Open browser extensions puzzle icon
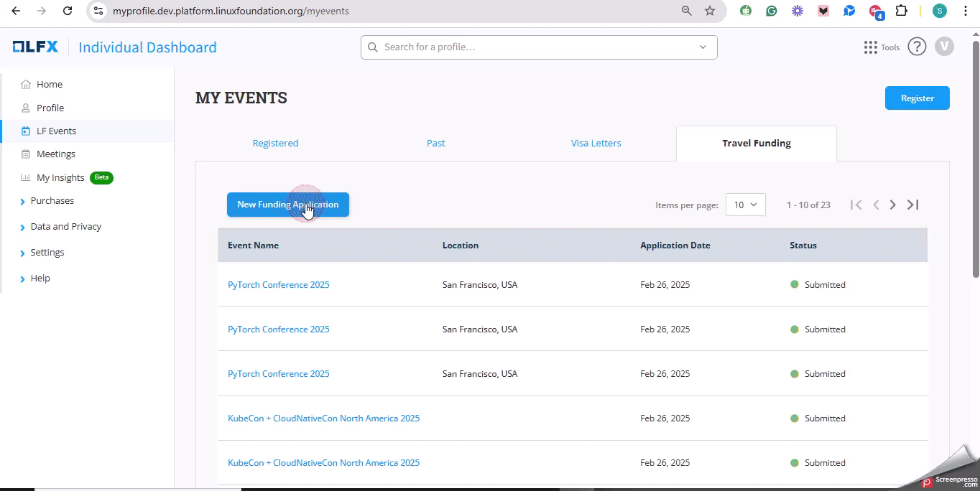The image size is (980, 491). (x=901, y=11)
